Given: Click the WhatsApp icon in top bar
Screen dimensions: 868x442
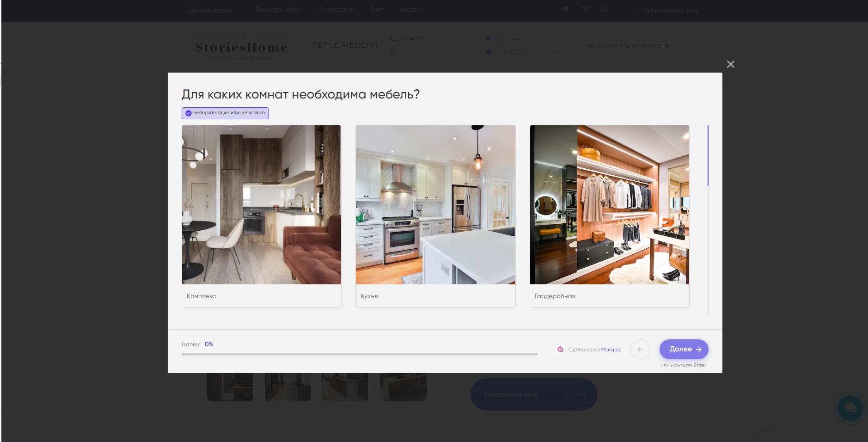Looking at the screenshot, I should [605, 9].
